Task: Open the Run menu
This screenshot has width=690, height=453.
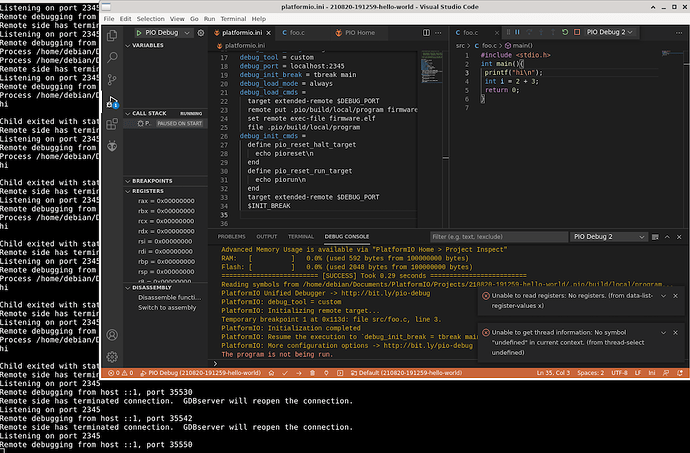Action: click(209, 19)
